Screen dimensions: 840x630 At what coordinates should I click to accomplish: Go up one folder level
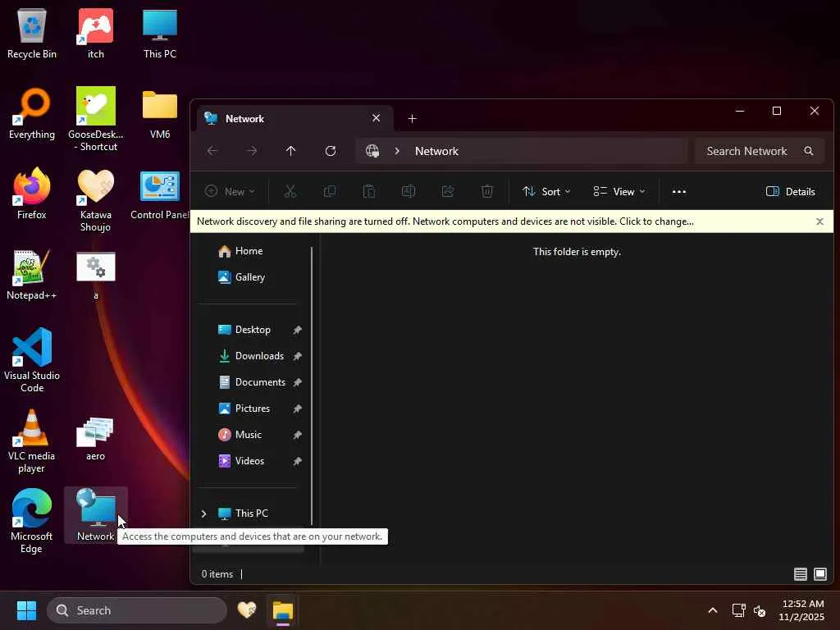(290, 151)
